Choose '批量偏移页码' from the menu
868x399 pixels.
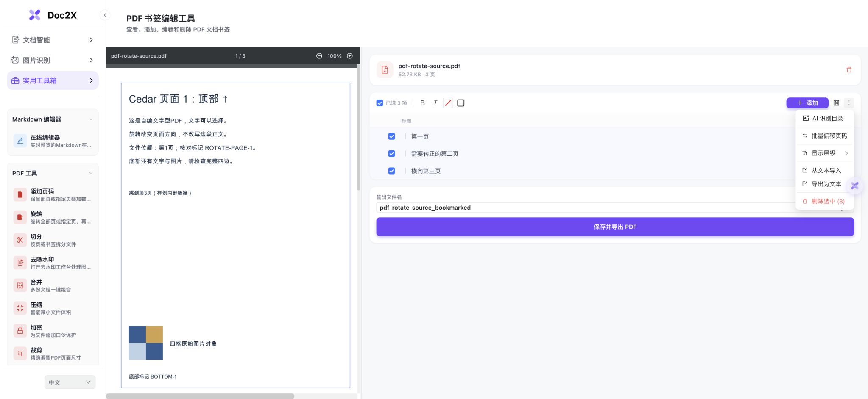click(x=825, y=136)
